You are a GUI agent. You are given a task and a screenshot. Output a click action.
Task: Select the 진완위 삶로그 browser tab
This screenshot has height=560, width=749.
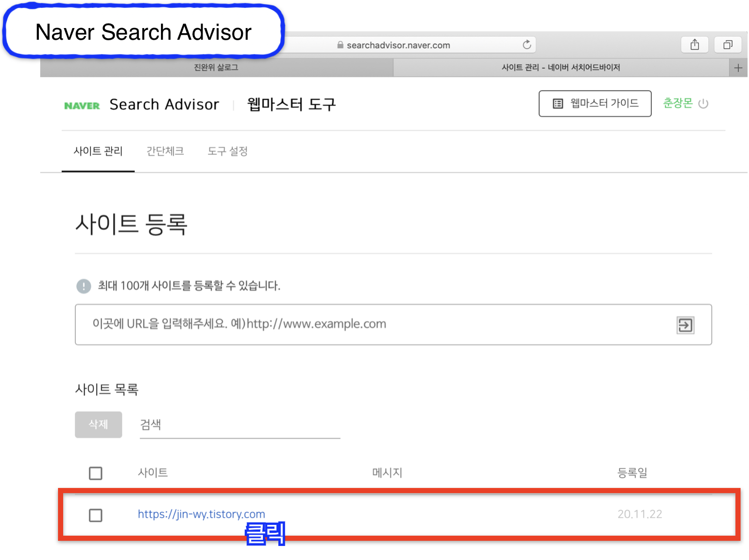tap(217, 68)
